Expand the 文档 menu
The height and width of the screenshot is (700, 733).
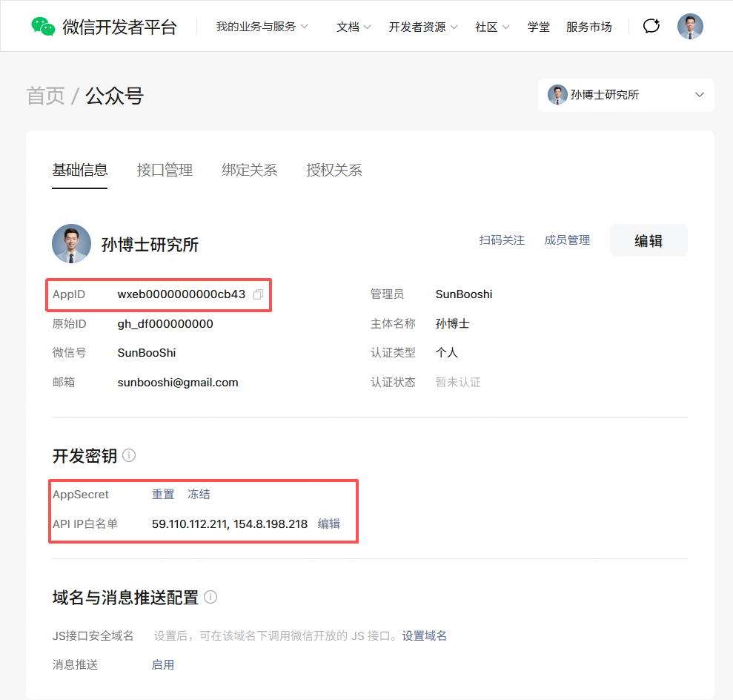(354, 27)
